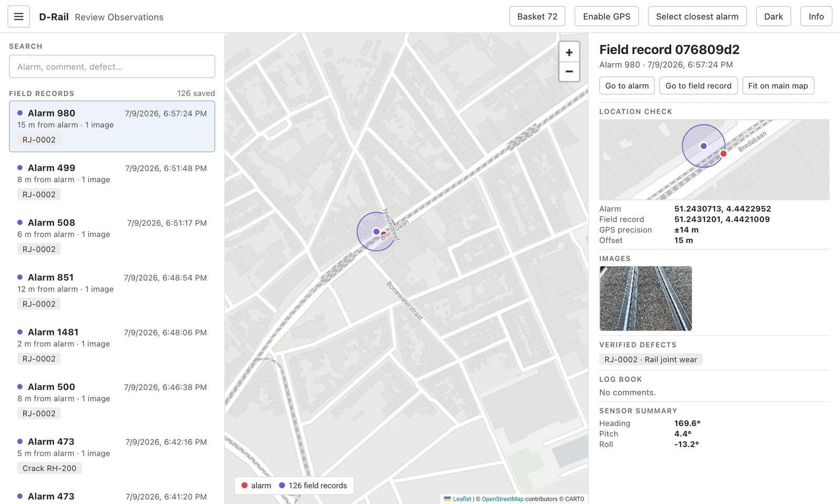
Task: Click the Offset value 15 m
Action: pyautogui.click(x=684, y=240)
